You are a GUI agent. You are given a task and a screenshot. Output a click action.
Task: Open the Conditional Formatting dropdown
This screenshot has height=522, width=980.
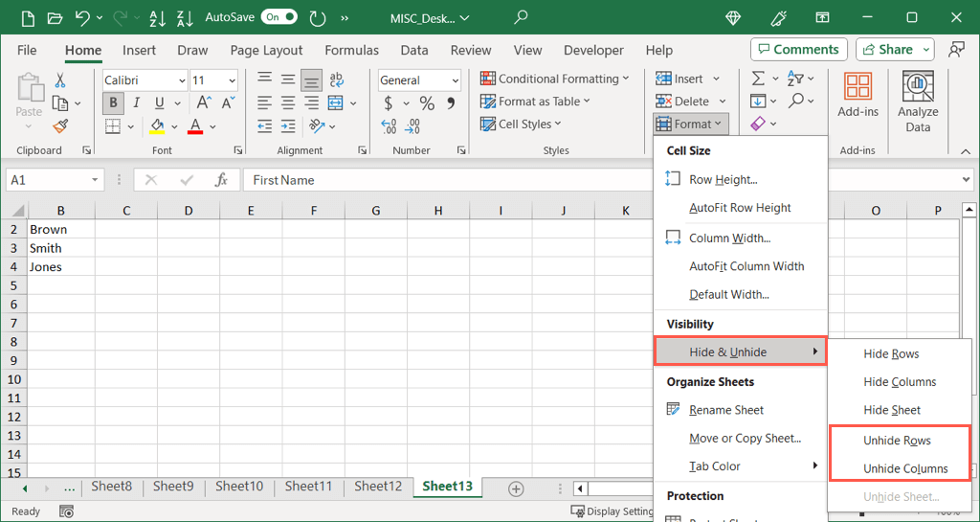point(555,79)
